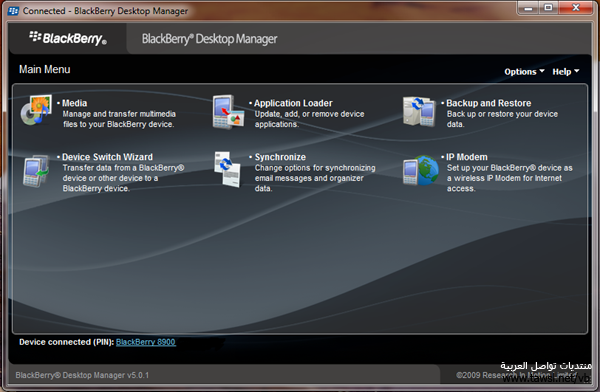
Task: Maximize the Desktop Manager window
Action: (x=548, y=8)
